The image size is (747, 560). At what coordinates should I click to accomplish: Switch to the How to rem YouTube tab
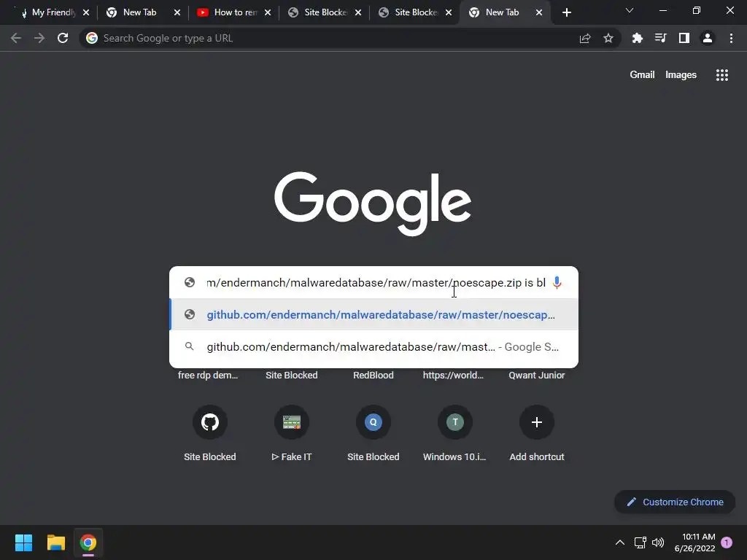pos(233,12)
